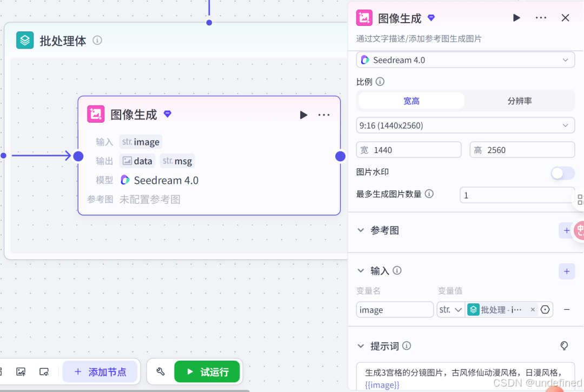Click the pink 图像生成 icon in the panel header
Image resolution: width=584 pixels, height=392 pixels.
(364, 18)
